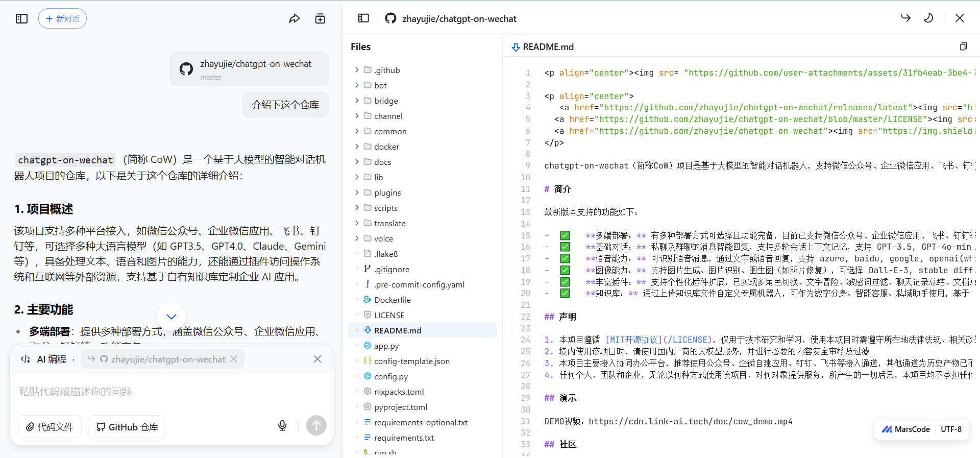Share the conversation via arrow icon
This screenshot has width=980, height=458.
click(295, 19)
